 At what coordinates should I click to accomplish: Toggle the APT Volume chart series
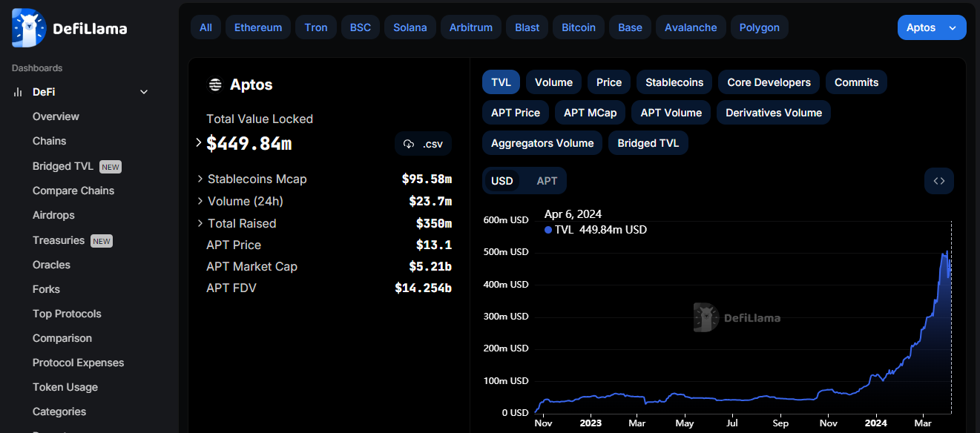(x=671, y=113)
